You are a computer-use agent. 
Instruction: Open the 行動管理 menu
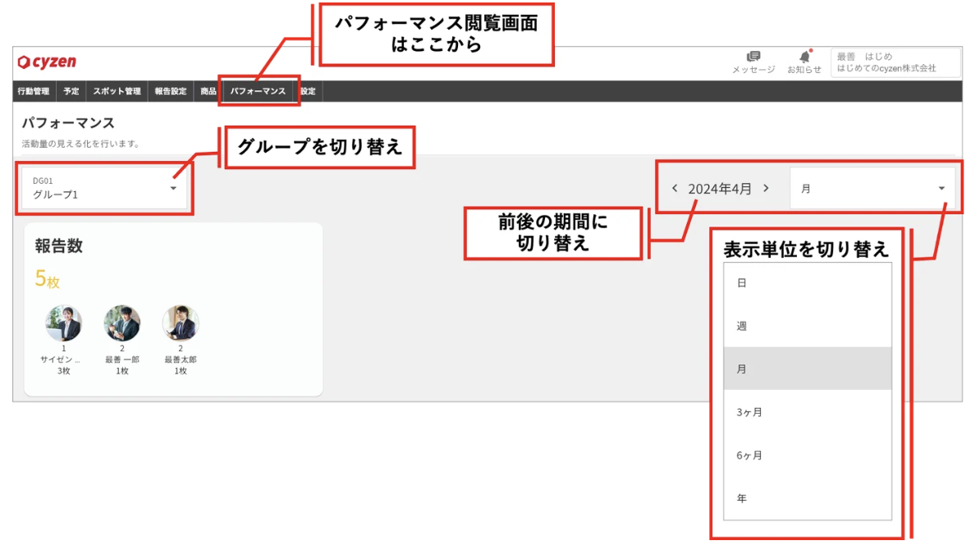[x=34, y=91]
